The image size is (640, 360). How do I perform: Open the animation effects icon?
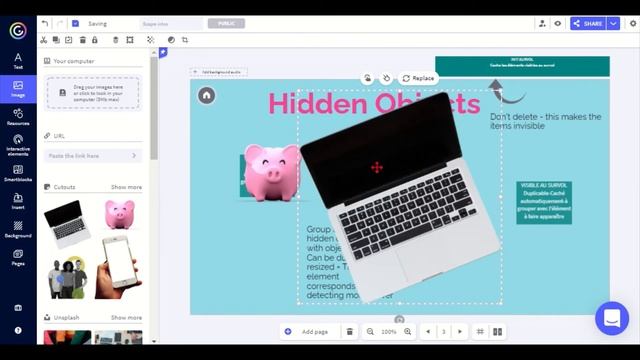[151, 40]
